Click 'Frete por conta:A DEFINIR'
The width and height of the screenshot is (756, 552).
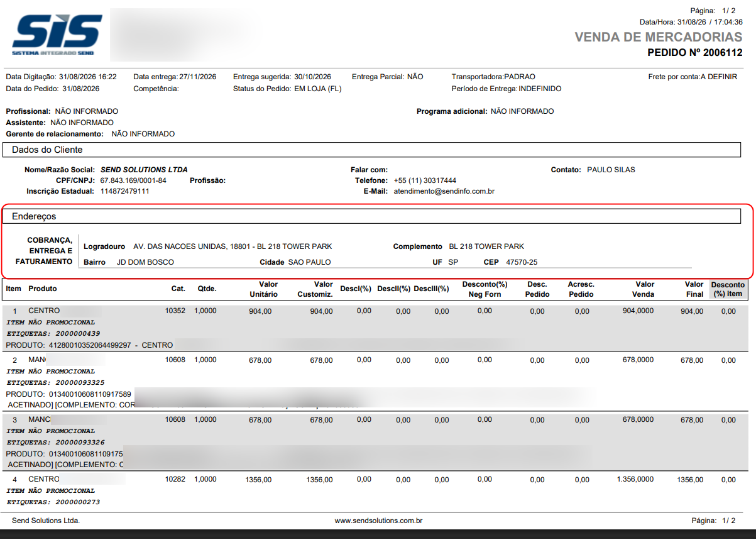coord(693,77)
